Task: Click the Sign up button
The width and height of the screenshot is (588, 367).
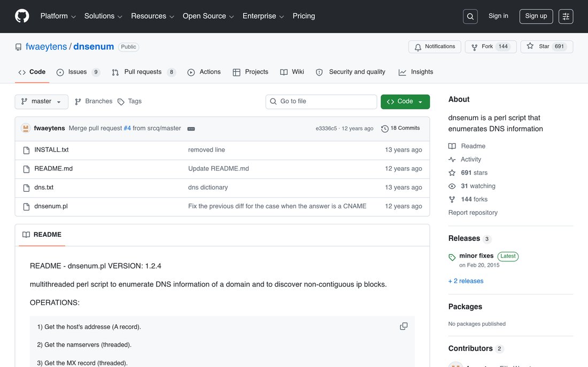Action: 536,17
